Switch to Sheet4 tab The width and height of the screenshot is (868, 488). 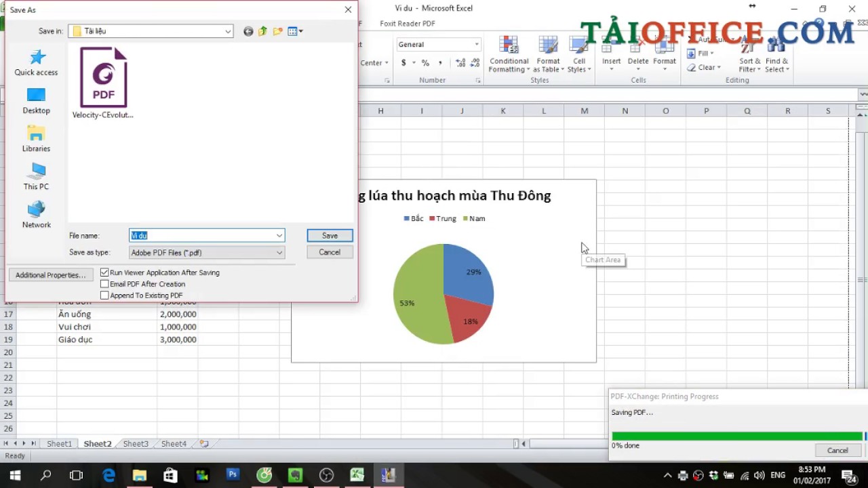(x=174, y=444)
